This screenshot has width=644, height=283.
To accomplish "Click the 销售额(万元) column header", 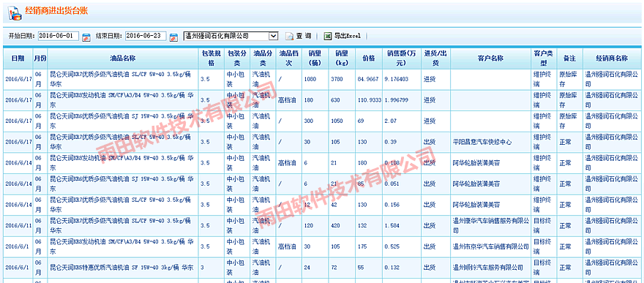I will tap(402, 59).
